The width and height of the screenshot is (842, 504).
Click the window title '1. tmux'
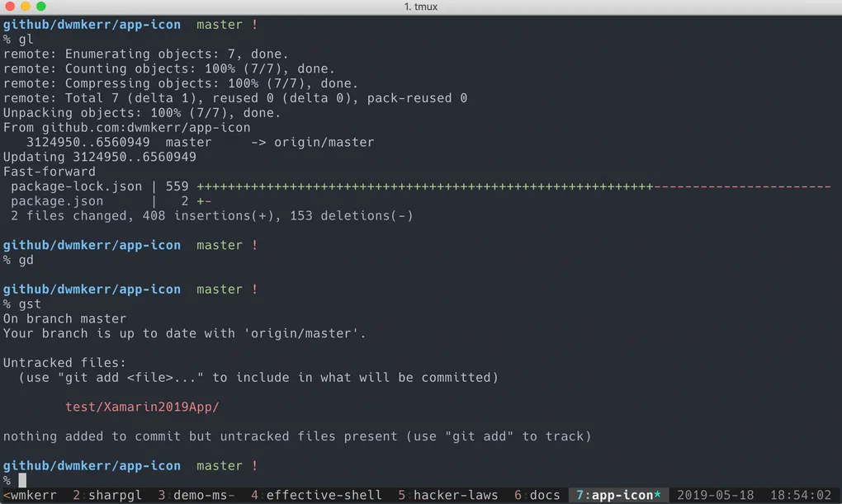421,7
